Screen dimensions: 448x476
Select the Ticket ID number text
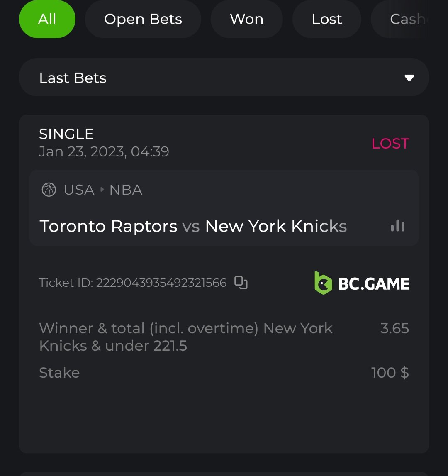tap(161, 283)
